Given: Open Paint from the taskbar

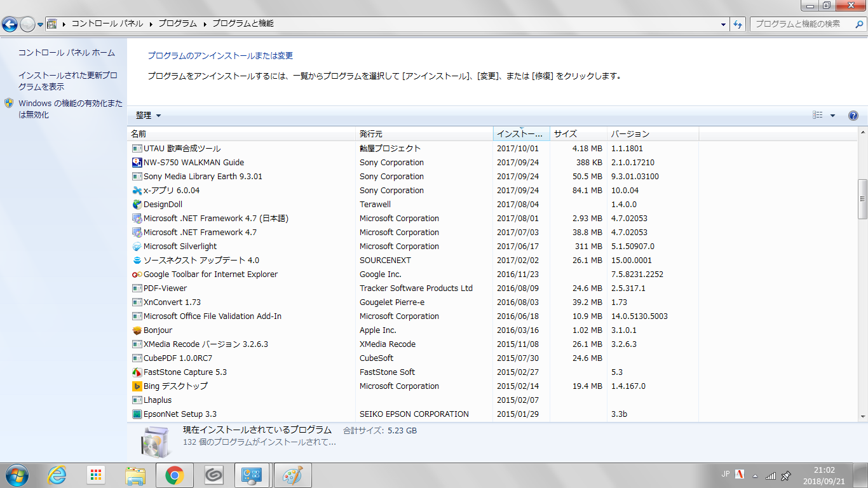Looking at the screenshot, I should [x=292, y=475].
